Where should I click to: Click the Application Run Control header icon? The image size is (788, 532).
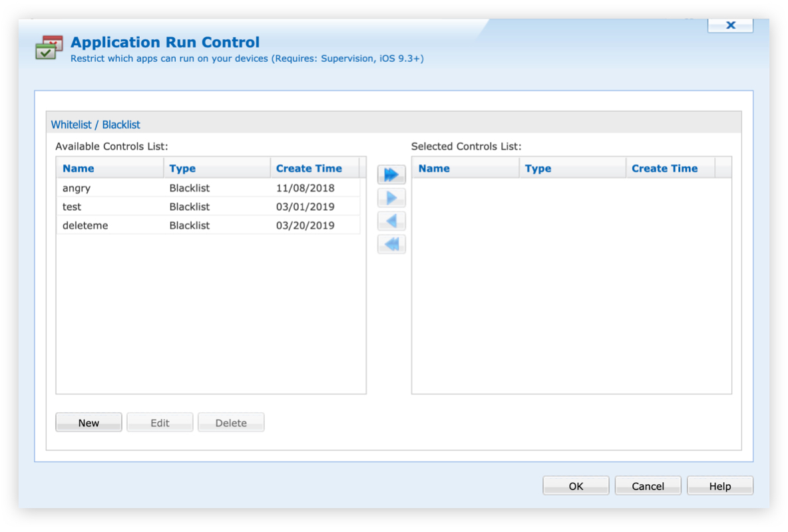pos(49,48)
